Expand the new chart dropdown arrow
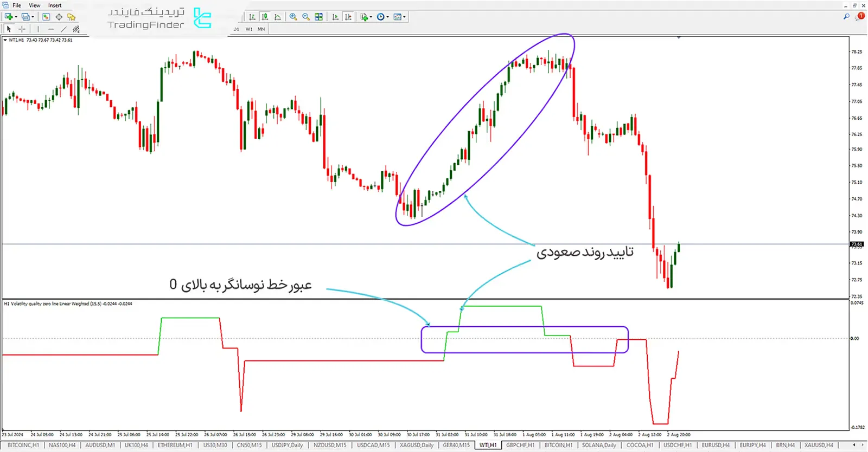The width and height of the screenshot is (868, 452). [x=15, y=17]
